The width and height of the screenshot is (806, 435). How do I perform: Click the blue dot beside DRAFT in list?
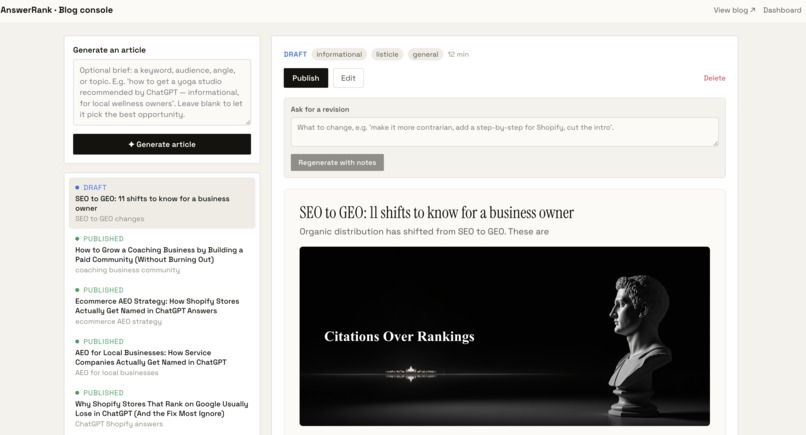click(x=77, y=188)
